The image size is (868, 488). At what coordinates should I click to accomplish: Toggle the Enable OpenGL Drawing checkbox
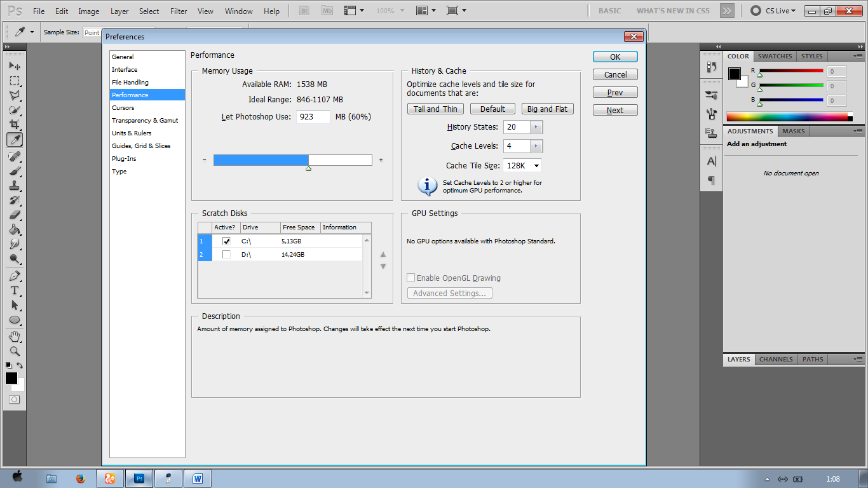tap(411, 278)
